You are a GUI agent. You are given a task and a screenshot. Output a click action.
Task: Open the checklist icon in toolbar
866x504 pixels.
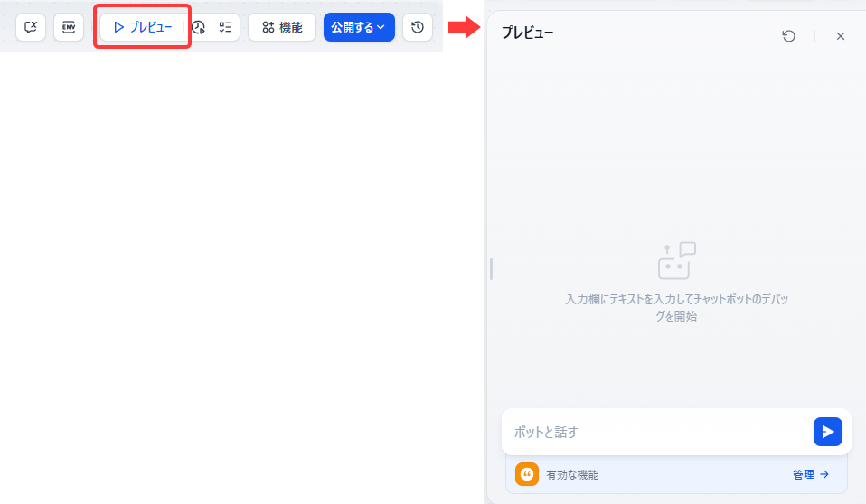225,27
